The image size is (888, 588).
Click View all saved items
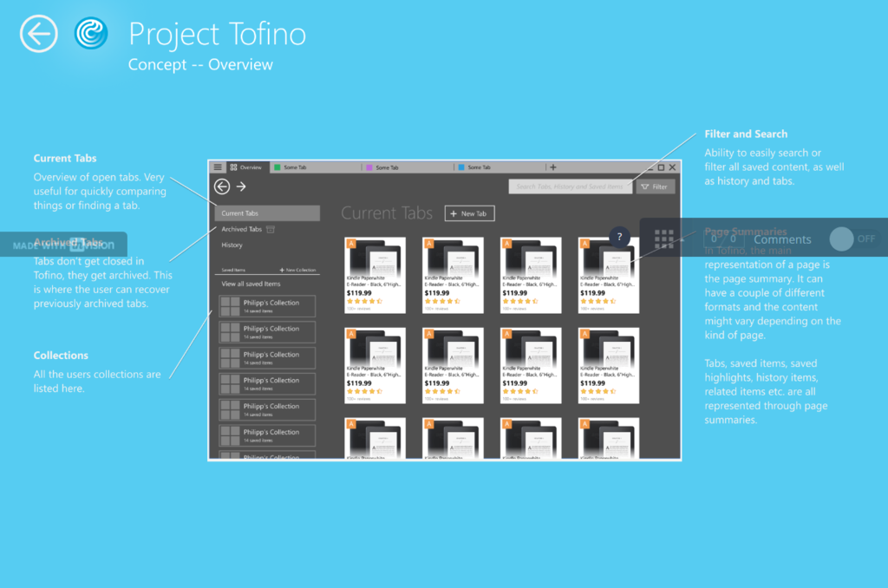point(251,284)
